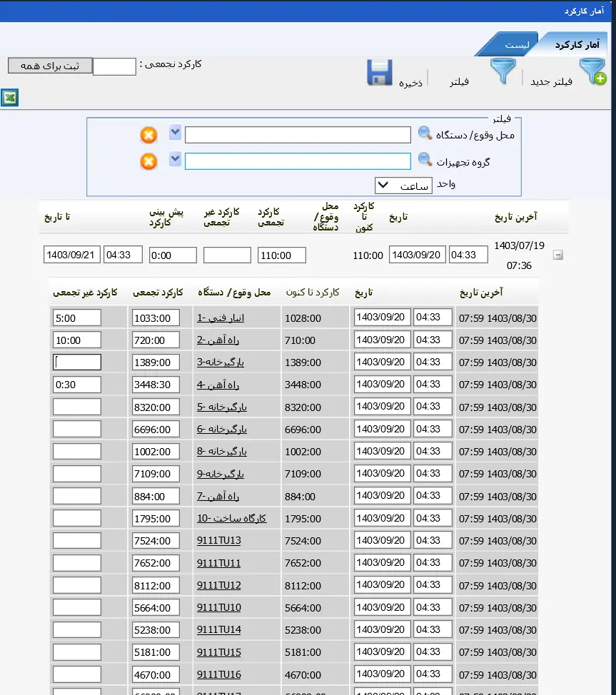Click magnifier next to گروه تجهیزات filter
The width and height of the screenshot is (616, 695).
425,160
